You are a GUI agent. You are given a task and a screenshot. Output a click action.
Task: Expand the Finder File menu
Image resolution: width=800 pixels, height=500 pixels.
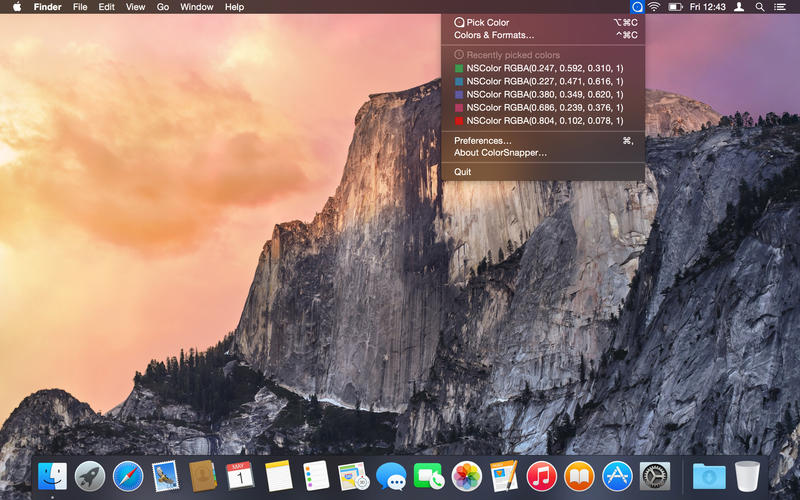pyautogui.click(x=79, y=7)
